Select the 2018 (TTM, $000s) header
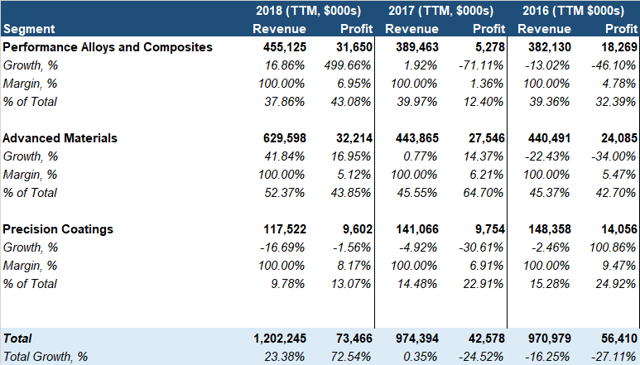Screen dimensions: 640x365 point(309,11)
